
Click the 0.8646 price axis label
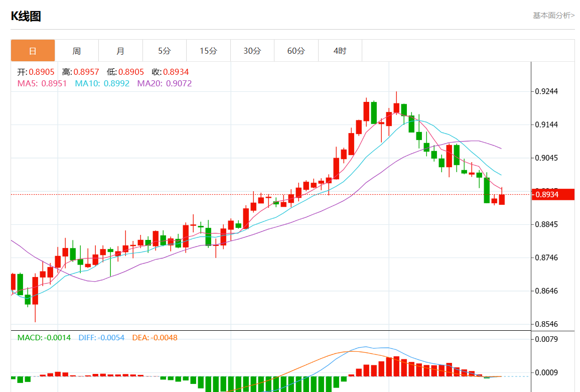[546, 291]
